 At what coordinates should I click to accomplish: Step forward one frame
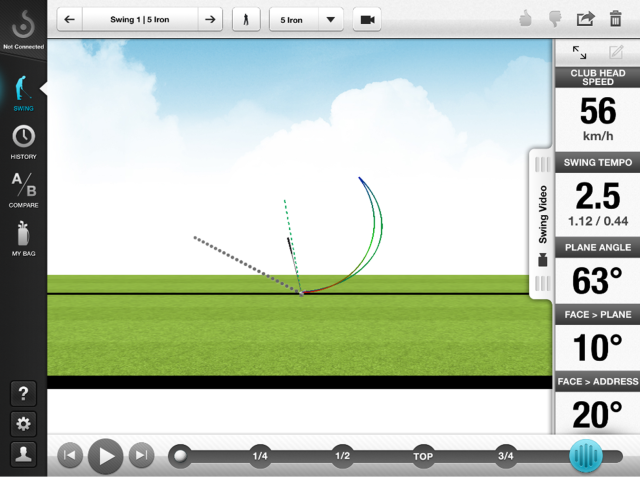click(x=141, y=455)
